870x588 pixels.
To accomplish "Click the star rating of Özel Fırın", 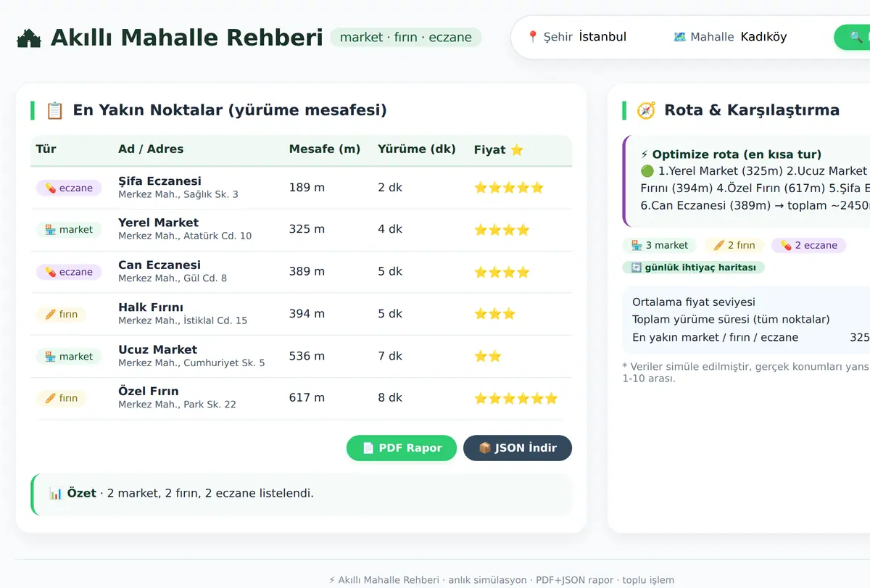I will (515, 398).
